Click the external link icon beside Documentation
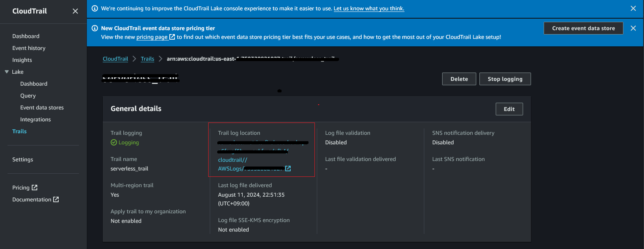 click(56, 199)
